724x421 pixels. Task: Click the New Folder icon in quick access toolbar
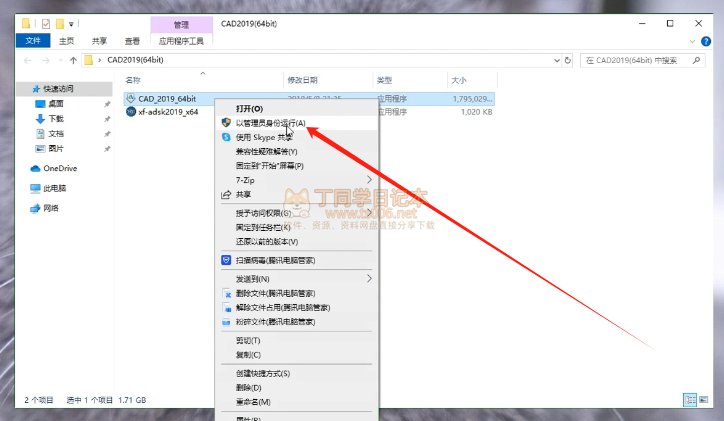pos(60,24)
